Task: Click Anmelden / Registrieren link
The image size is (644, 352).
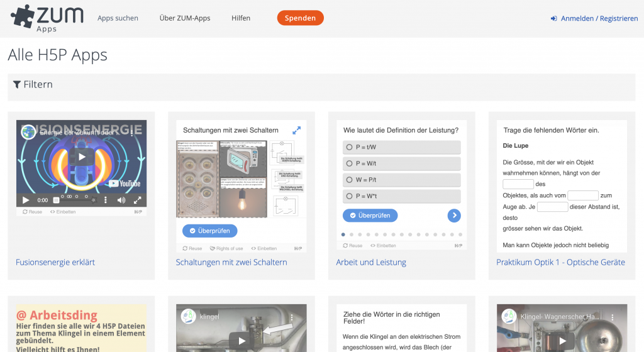Action: point(594,18)
